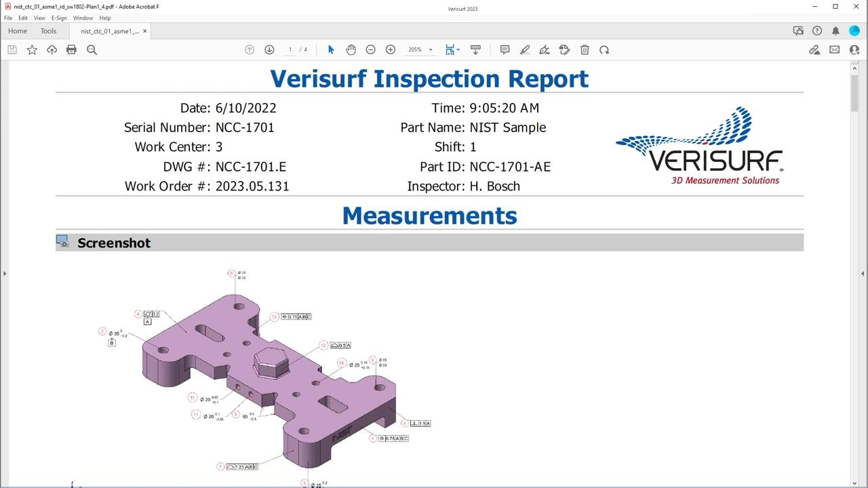Image resolution: width=868 pixels, height=488 pixels.
Task: Switch to the Tools tab
Action: tap(48, 31)
